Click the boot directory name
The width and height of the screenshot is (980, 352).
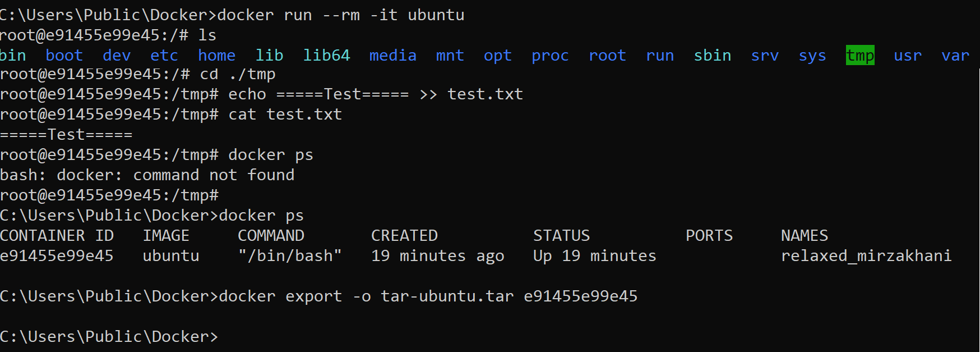coord(64,56)
